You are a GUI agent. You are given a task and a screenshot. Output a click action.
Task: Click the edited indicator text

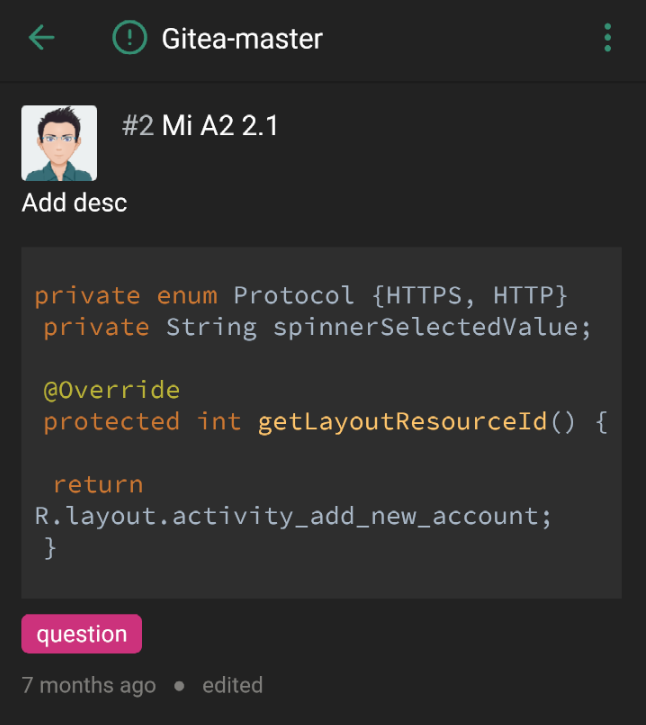click(x=233, y=685)
